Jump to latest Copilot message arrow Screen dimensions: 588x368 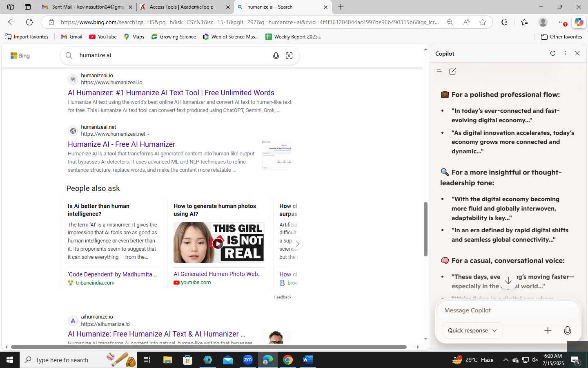click(x=508, y=281)
